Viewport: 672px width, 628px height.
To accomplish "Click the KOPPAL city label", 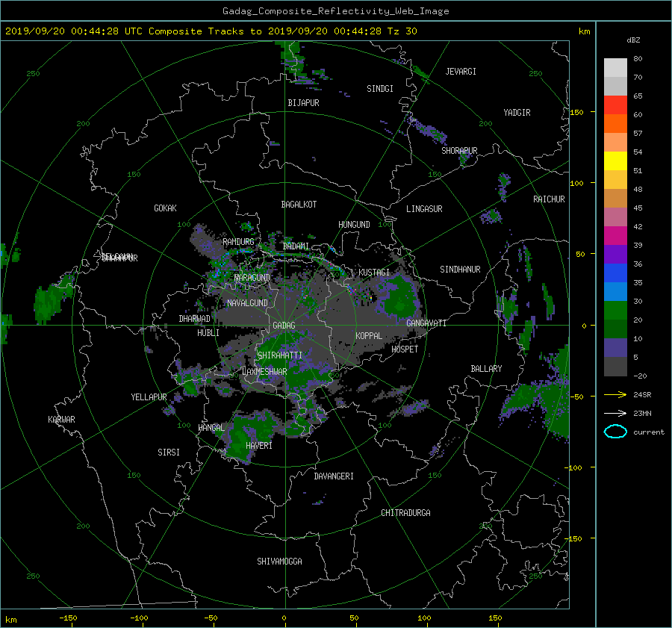I will point(369,336).
